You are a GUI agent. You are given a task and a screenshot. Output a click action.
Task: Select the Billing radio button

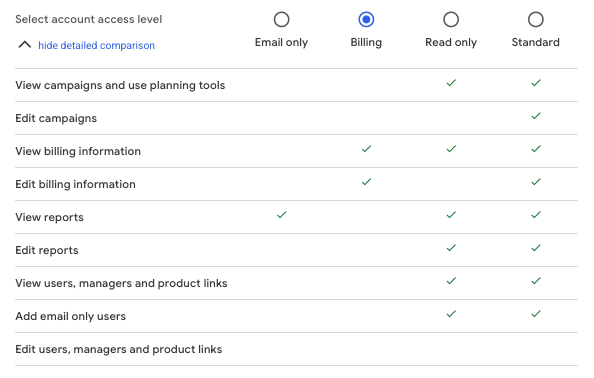click(366, 19)
